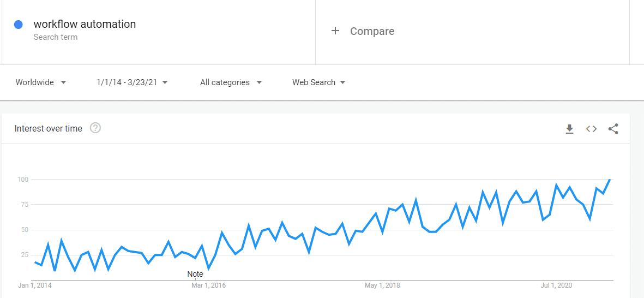This screenshot has width=644, height=298.
Task: Click the blue dot beside workflow automation
Action: (19, 25)
